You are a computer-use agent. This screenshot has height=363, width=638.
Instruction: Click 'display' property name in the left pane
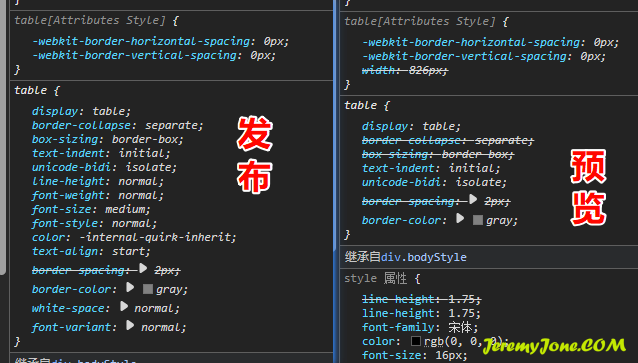click(55, 112)
